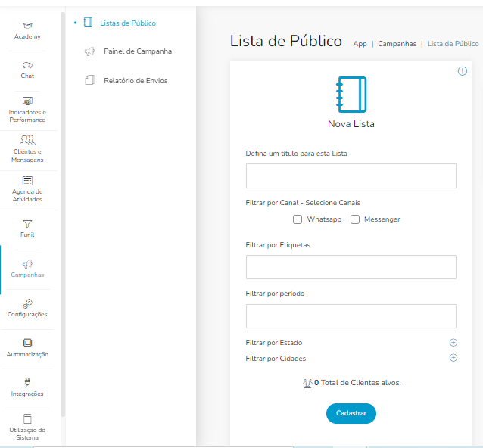Click the large Nova Lista notebook icon
The image size is (483, 448).
click(351, 95)
